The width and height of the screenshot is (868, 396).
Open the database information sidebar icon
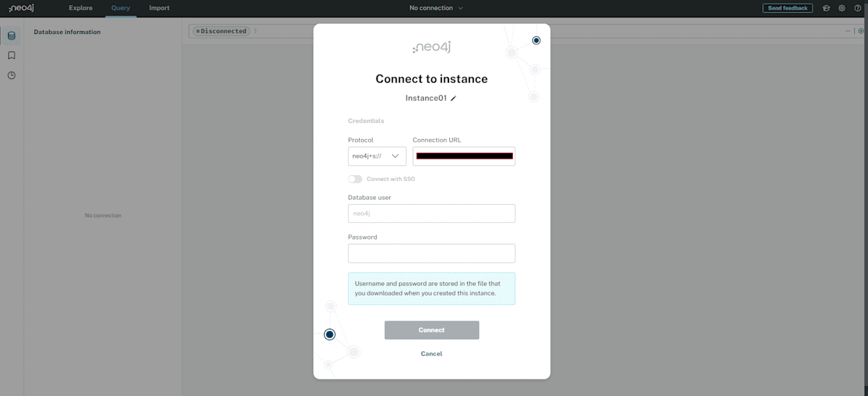pos(12,35)
